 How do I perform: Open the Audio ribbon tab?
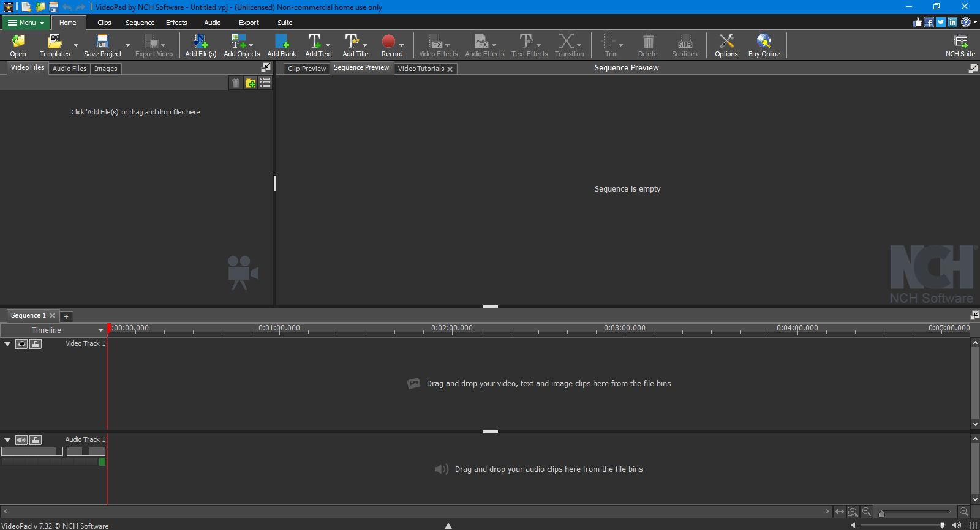(213, 23)
